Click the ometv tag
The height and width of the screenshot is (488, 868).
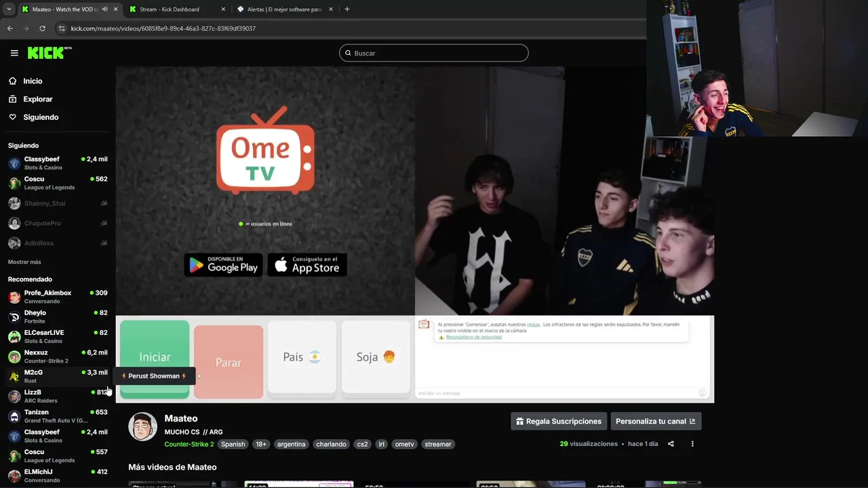click(404, 444)
